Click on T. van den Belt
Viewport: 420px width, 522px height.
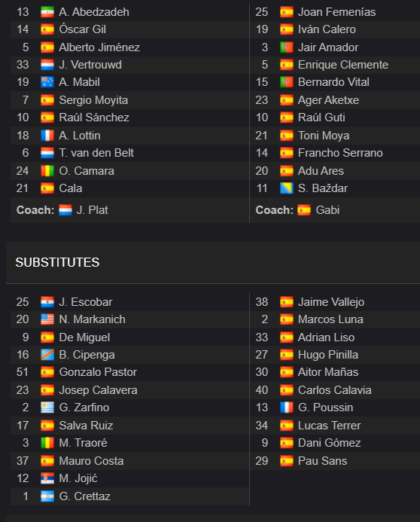click(96, 153)
